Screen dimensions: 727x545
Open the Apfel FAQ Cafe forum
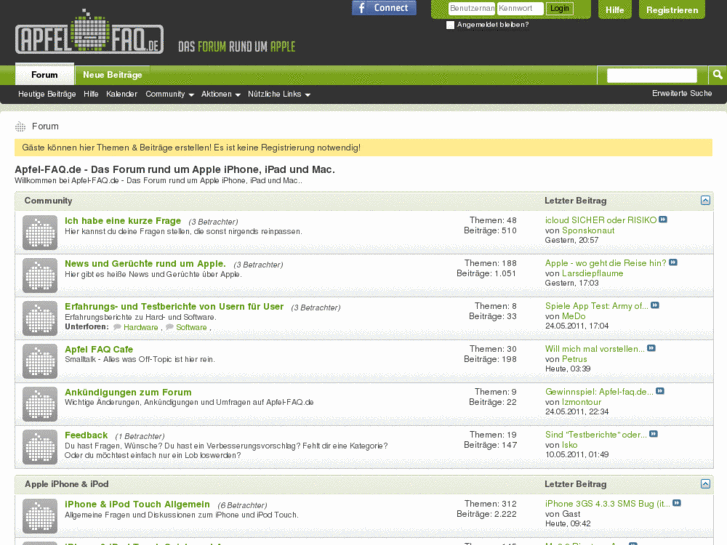[x=99, y=349]
